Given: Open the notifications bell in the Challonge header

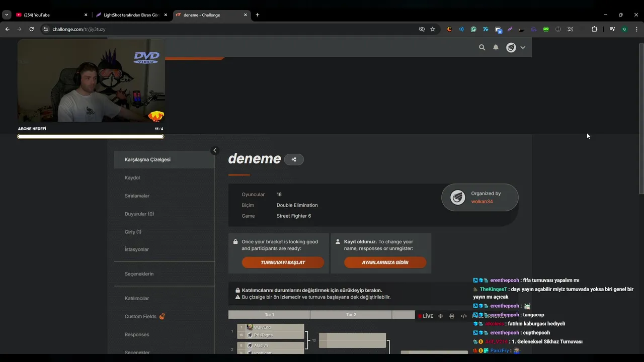Looking at the screenshot, I should (x=496, y=47).
